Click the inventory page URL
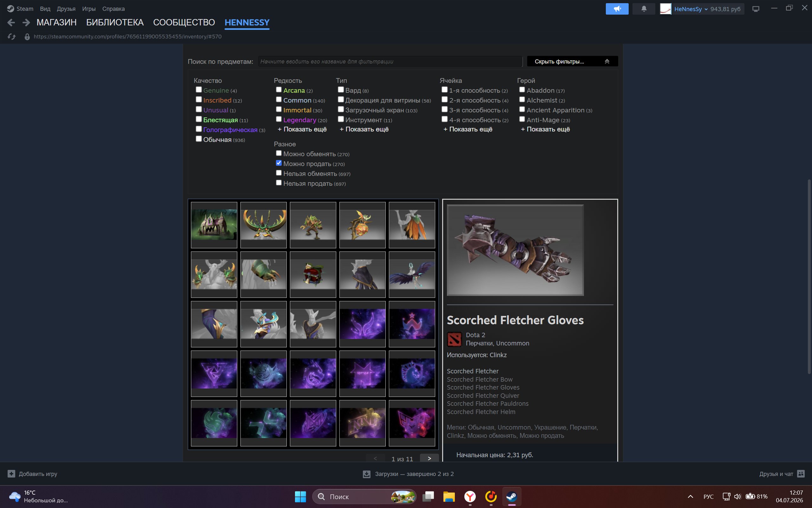Viewport: 812px width, 508px height. point(128,37)
